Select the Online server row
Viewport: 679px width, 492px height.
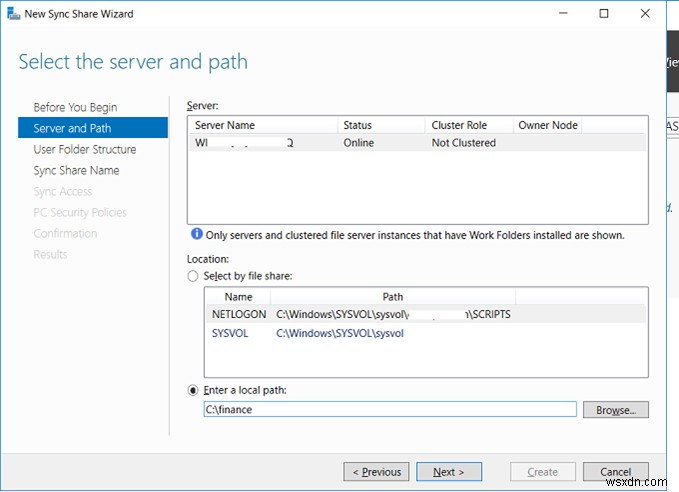tap(400, 143)
